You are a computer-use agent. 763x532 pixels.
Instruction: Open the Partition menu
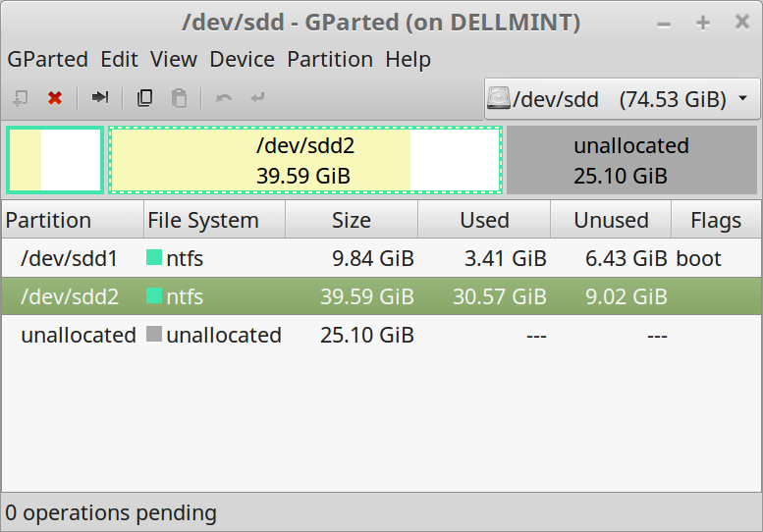330,60
